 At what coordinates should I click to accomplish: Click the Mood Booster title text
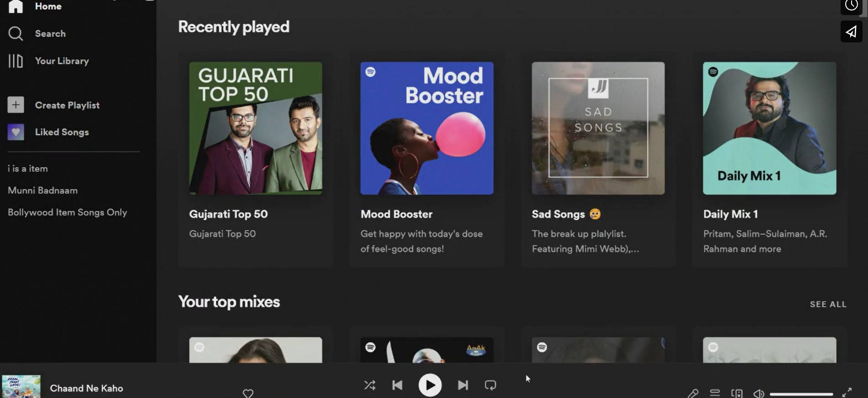coord(396,214)
